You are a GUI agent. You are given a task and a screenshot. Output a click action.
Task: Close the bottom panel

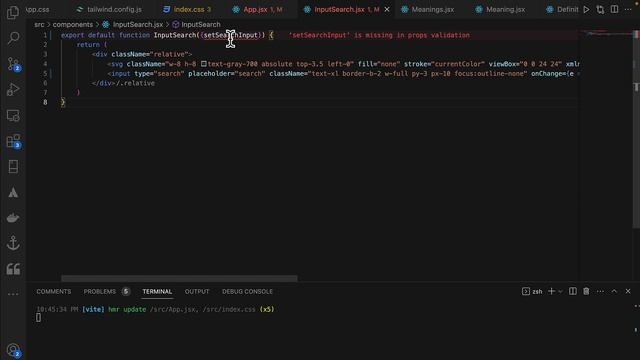click(x=628, y=291)
